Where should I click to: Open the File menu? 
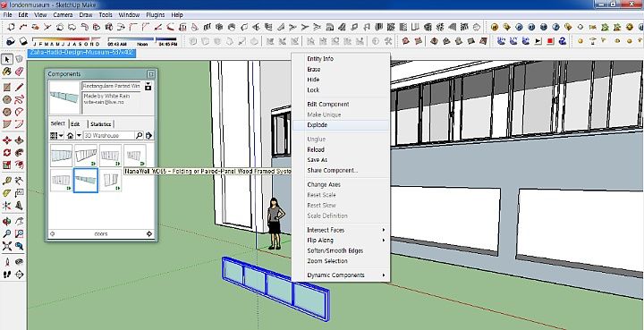point(7,15)
